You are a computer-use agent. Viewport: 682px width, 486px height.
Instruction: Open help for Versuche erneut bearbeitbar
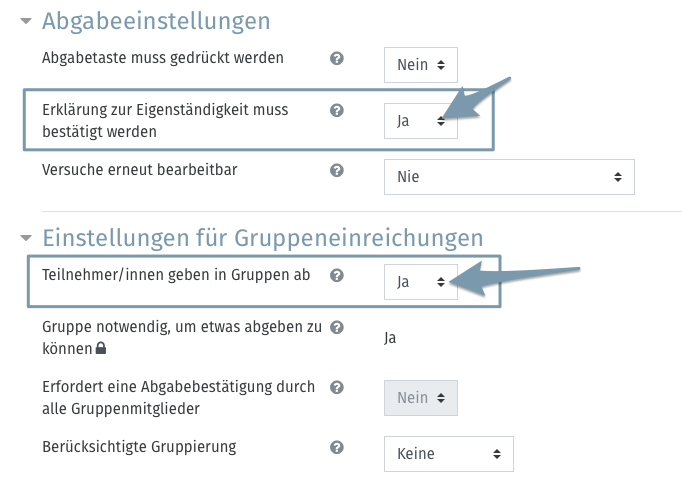click(337, 171)
